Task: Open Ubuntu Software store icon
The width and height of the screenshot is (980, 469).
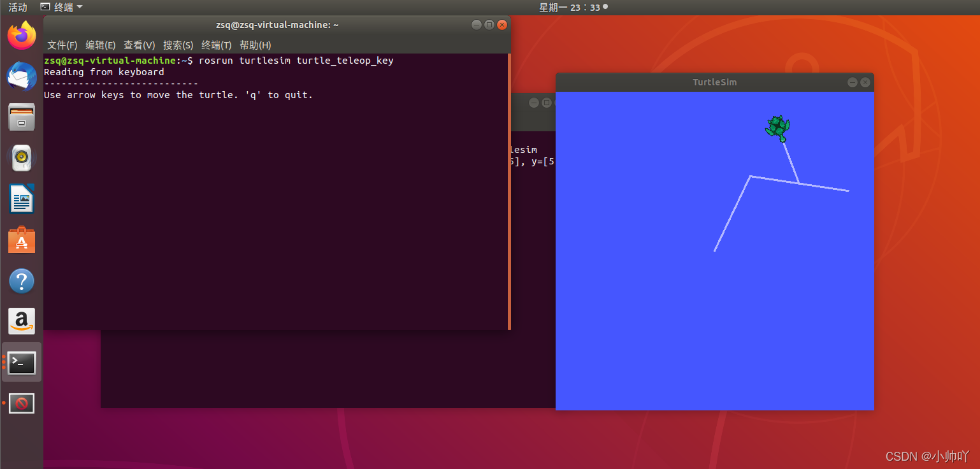Action: (x=22, y=240)
